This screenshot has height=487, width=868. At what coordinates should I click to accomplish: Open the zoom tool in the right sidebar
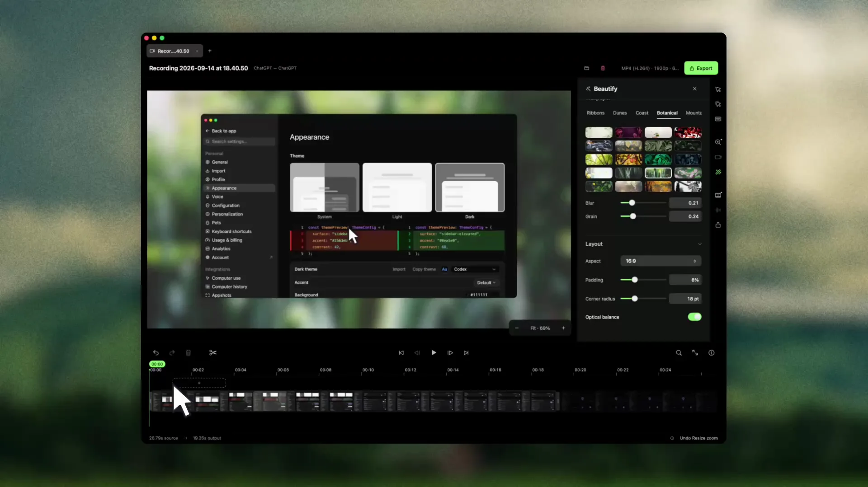click(x=718, y=142)
